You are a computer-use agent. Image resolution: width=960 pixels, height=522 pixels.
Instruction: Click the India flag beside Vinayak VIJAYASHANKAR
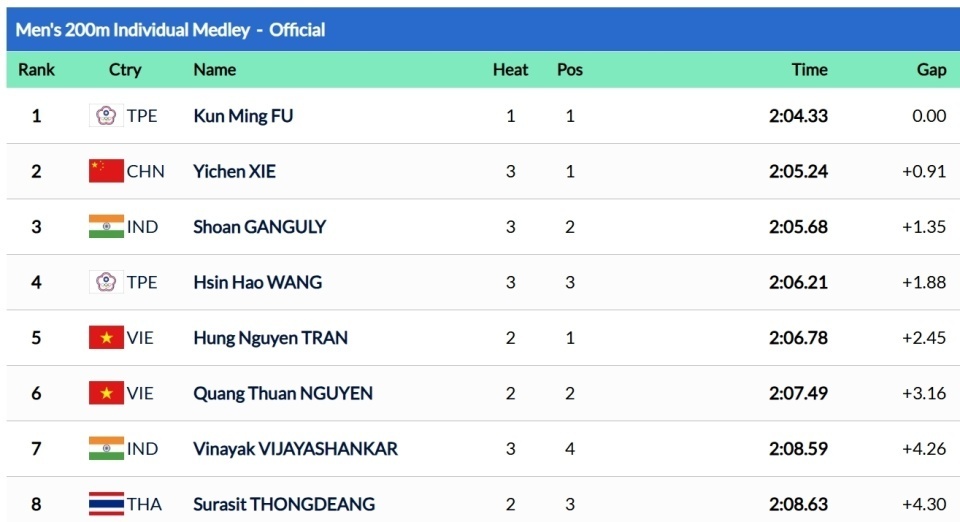click(106, 449)
